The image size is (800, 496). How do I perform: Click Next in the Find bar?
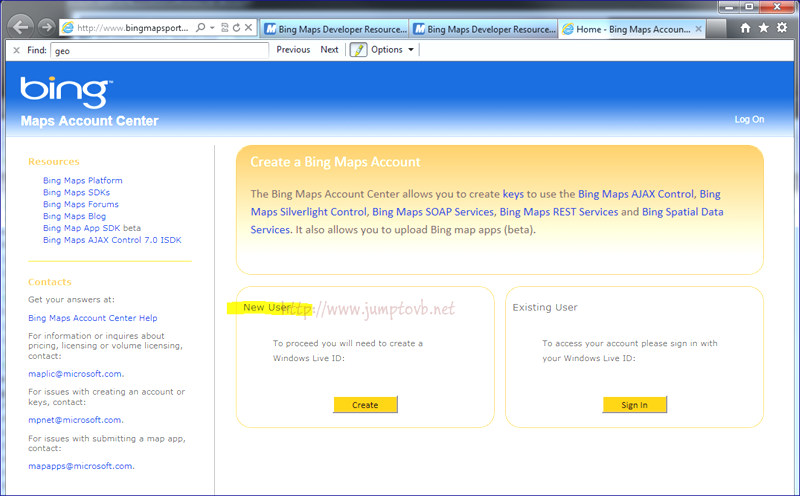point(329,49)
